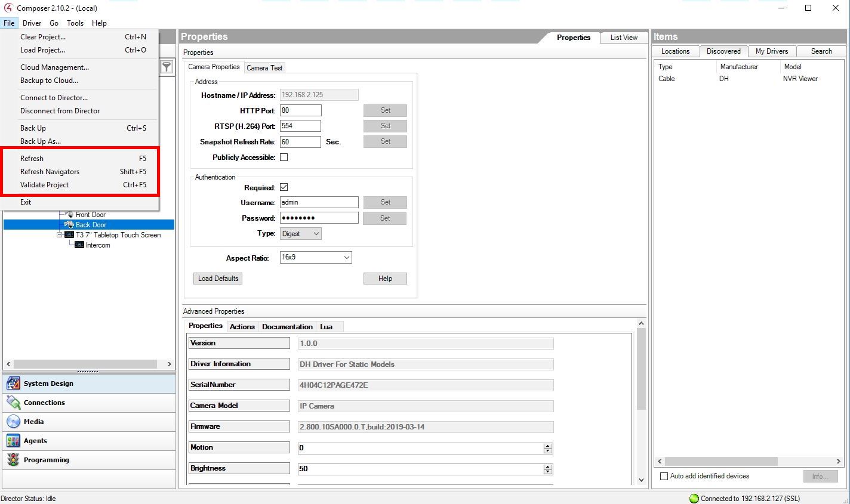Click the Back Door camera icon
Screen dimensions: 850x504
click(x=69, y=225)
